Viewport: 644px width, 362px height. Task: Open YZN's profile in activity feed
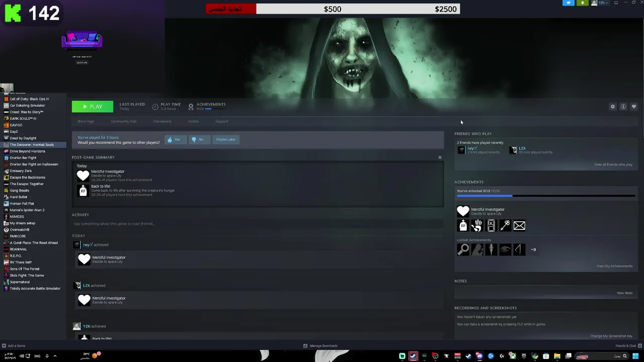[x=87, y=326]
